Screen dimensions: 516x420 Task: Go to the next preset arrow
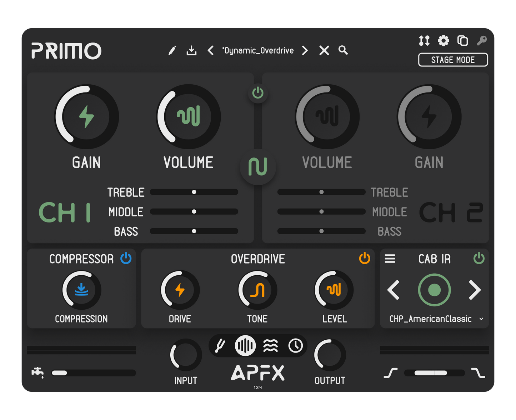point(305,50)
